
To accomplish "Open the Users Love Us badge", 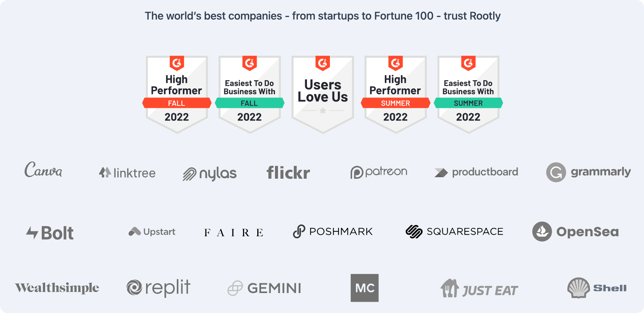I will pyautogui.click(x=323, y=94).
